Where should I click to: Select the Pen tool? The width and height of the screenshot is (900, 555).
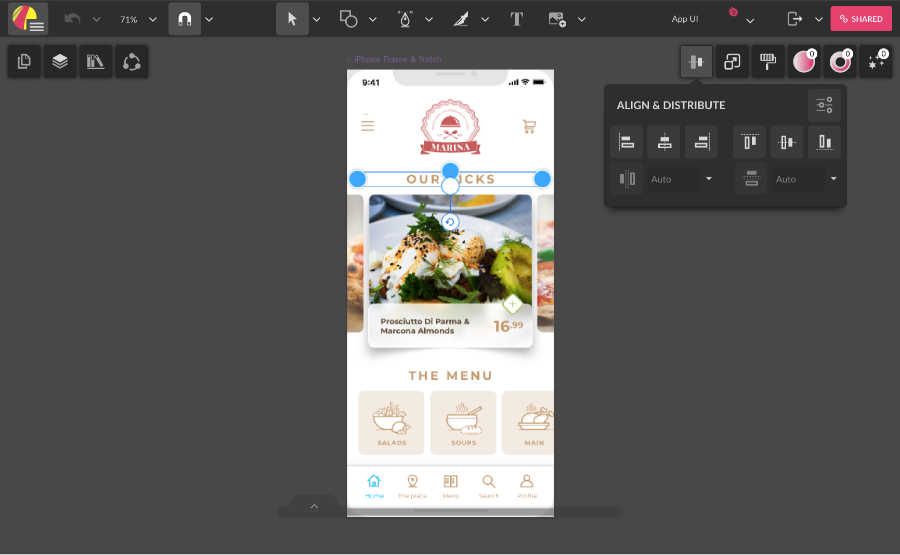click(405, 19)
